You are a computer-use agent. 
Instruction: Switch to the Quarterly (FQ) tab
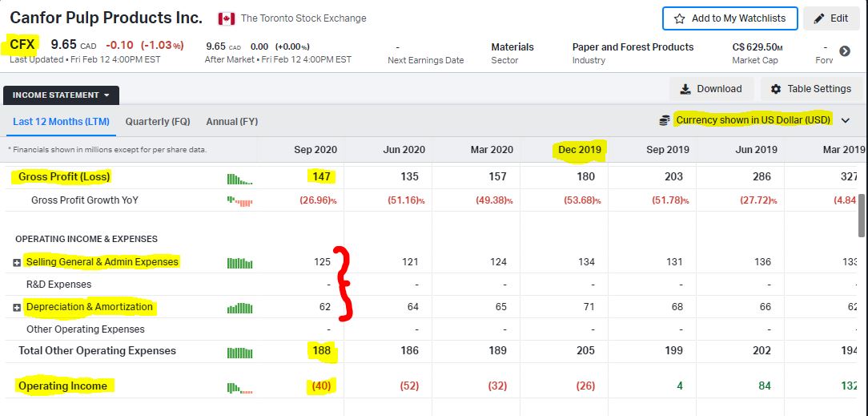(x=158, y=122)
